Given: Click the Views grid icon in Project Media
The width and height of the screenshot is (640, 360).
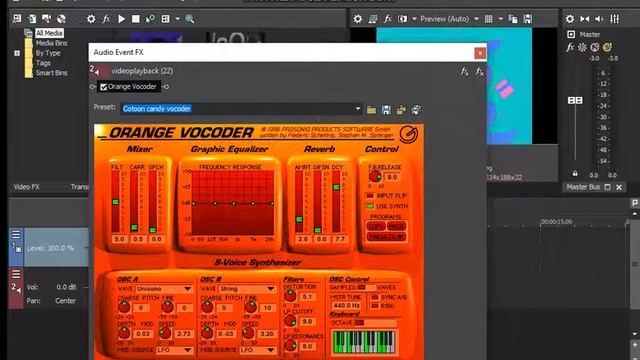Looking at the screenshot, I should click(x=165, y=19).
